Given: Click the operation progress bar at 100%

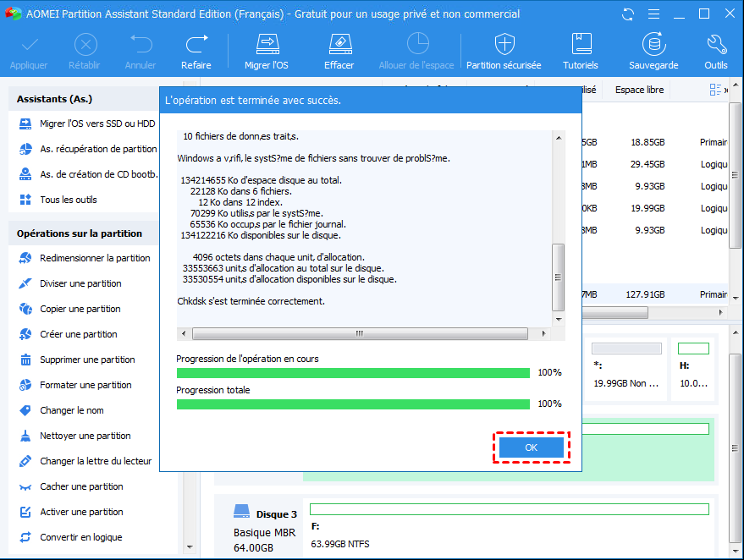Looking at the screenshot, I should [x=353, y=373].
